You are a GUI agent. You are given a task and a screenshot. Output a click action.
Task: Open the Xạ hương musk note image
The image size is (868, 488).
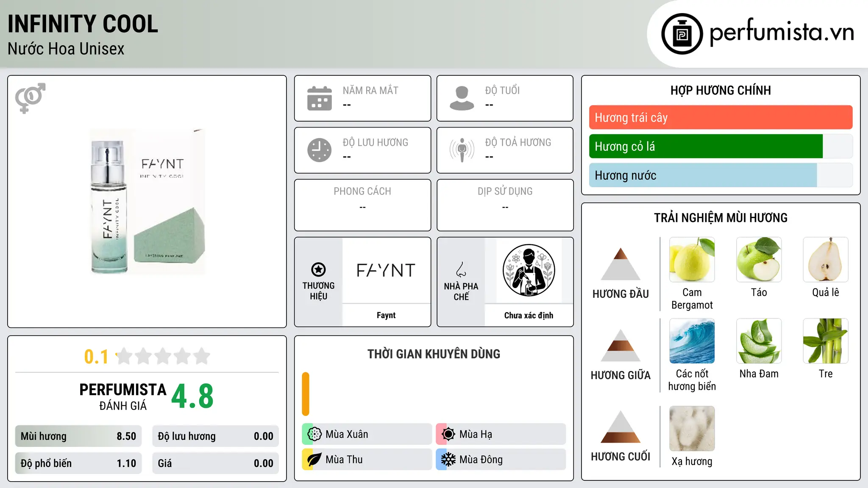(x=692, y=429)
